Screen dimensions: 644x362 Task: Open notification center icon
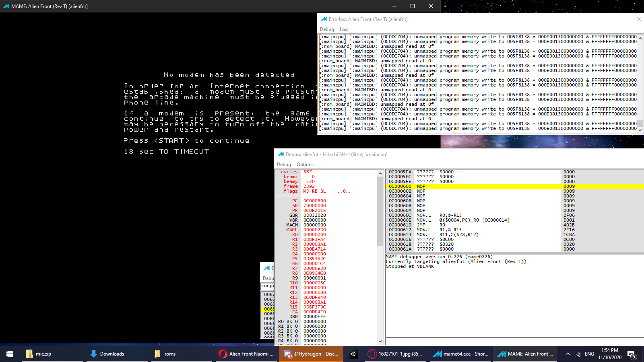[632, 354]
